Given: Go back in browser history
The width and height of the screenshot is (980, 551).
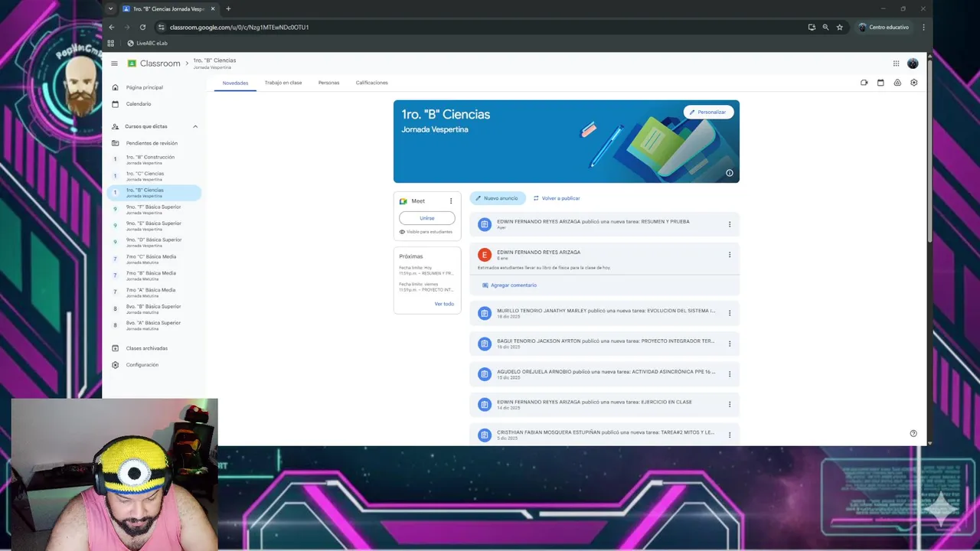Looking at the screenshot, I should point(112,27).
